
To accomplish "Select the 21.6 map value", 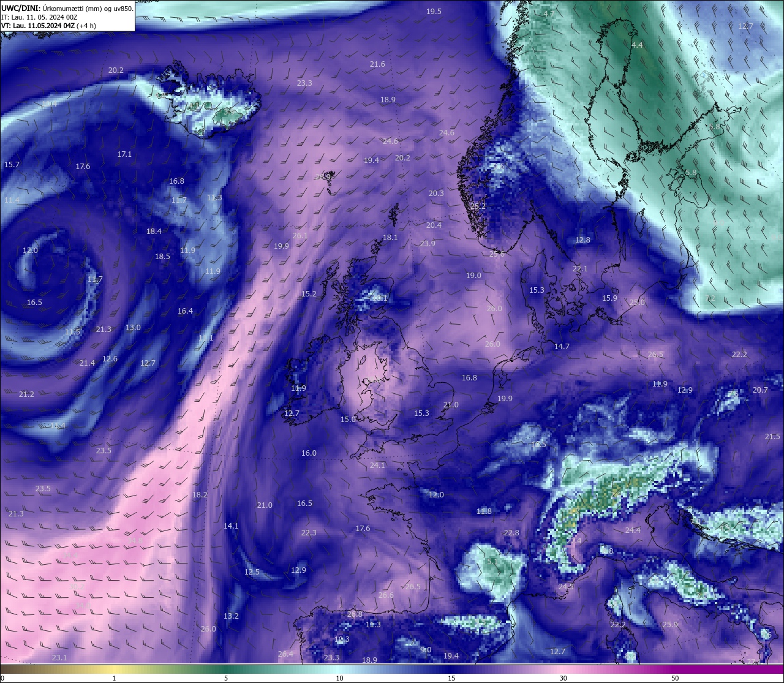I will click(x=377, y=64).
